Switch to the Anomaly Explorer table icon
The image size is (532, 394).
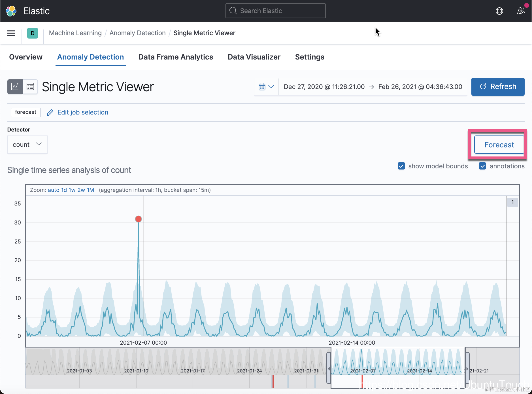pyautogui.click(x=30, y=86)
